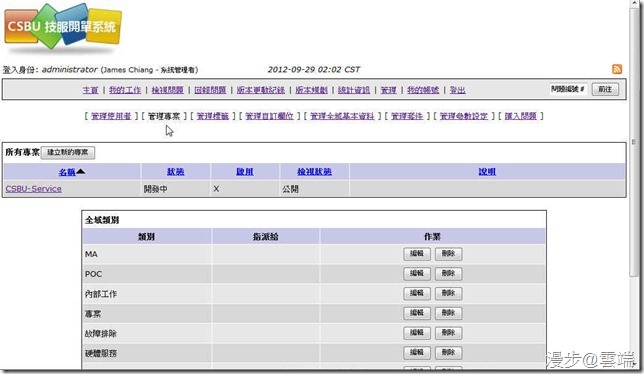The height and width of the screenshot is (374, 644).
Task: Open the 匯入問題 submenu link
Action: click(x=521, y=116)
